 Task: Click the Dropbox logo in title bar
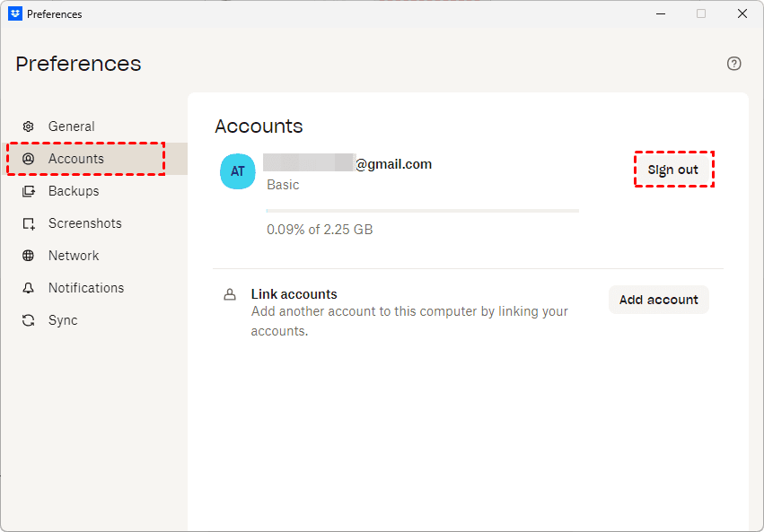point(15,13)
